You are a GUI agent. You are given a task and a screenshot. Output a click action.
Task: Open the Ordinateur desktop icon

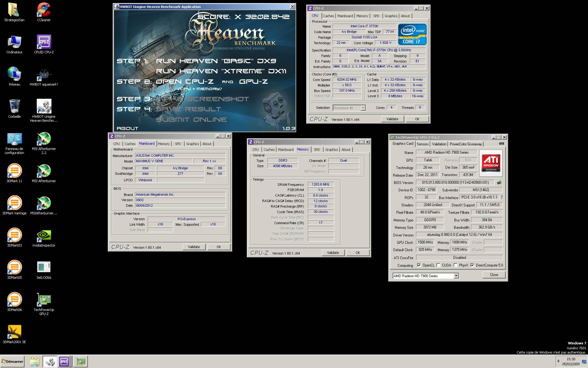(x=14, y=44)
